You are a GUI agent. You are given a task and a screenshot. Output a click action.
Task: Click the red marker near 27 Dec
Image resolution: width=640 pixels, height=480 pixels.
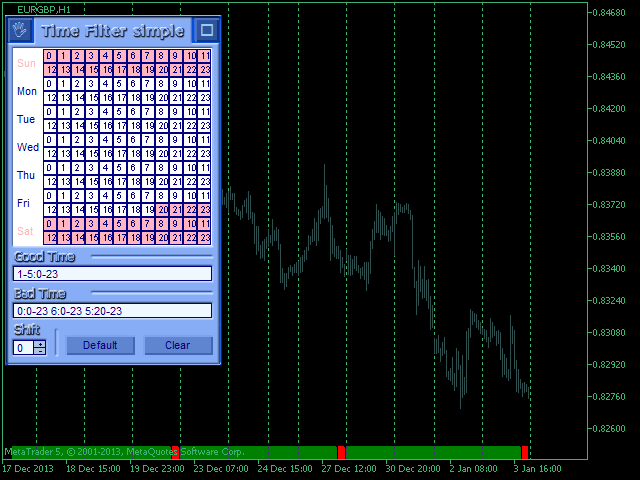[341, 452]
